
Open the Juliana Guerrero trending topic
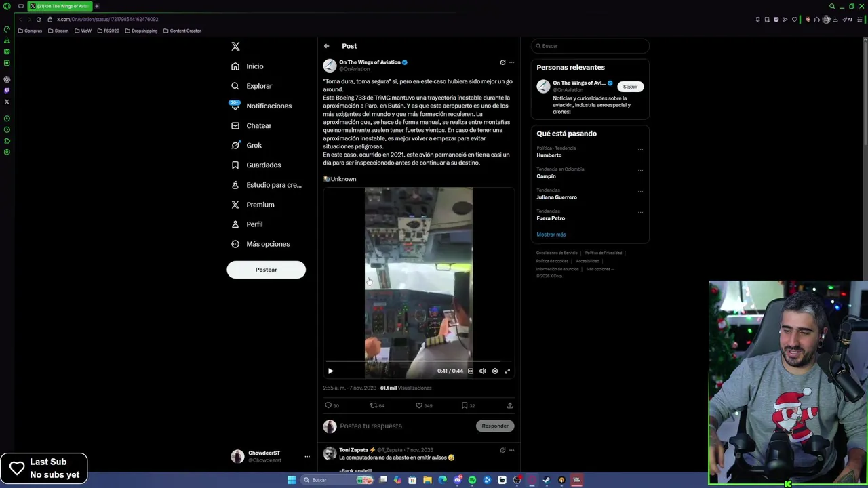click(x=557, y=197)
